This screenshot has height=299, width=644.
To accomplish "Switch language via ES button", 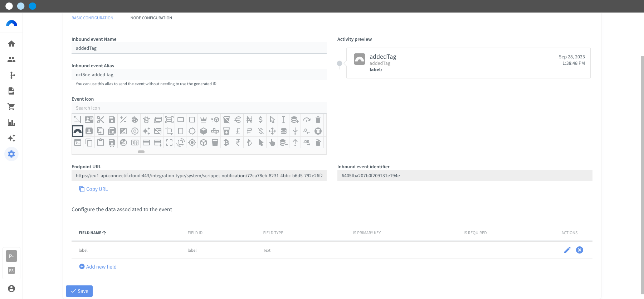I will [x=11, y=271].
